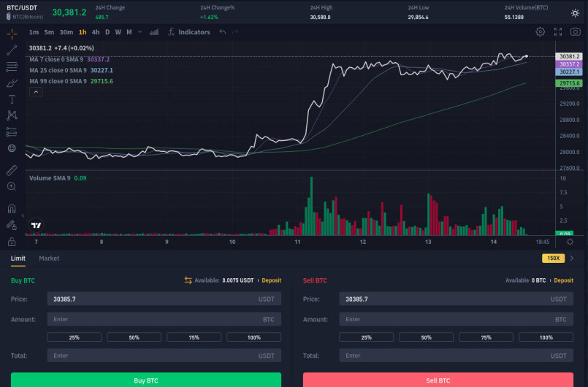Select the Text annotation tool
The width and height of the screenshot is (588, 387).
12,99
